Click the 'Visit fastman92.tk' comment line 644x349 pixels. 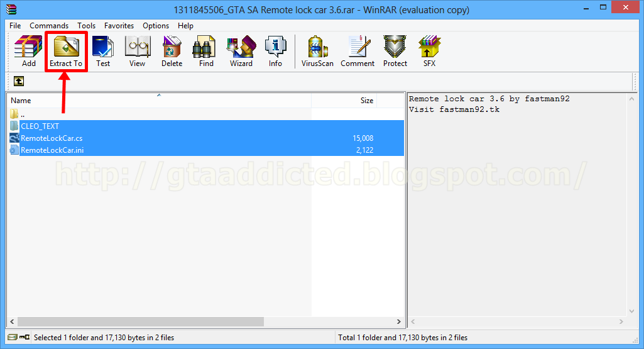pos(454,109)
